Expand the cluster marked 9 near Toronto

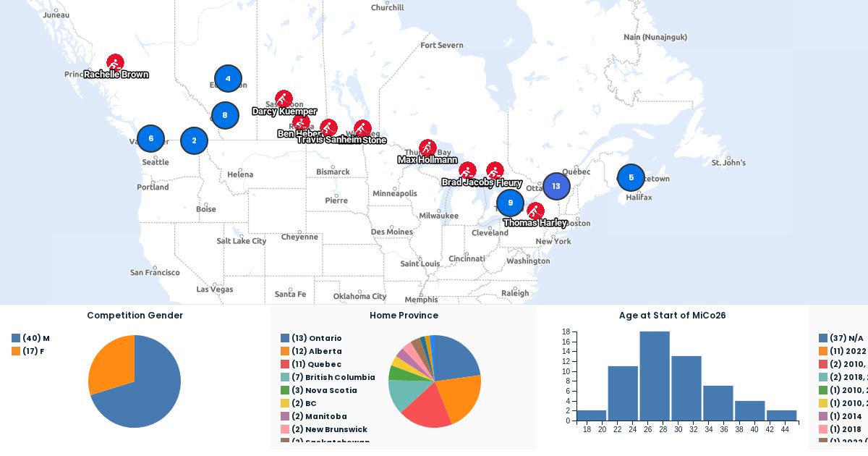tap(510, 203)
